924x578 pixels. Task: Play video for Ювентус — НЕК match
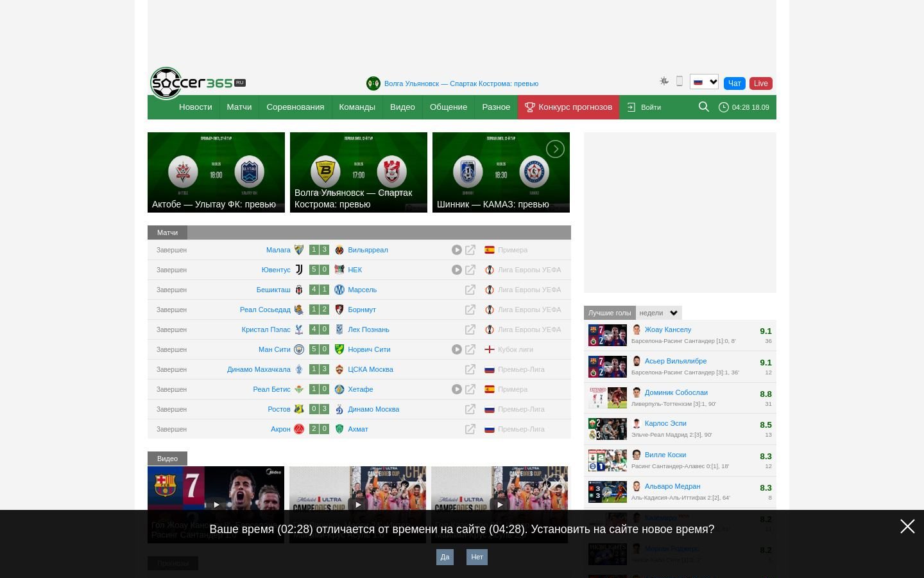pyautogui.click(x=457, y=270)
